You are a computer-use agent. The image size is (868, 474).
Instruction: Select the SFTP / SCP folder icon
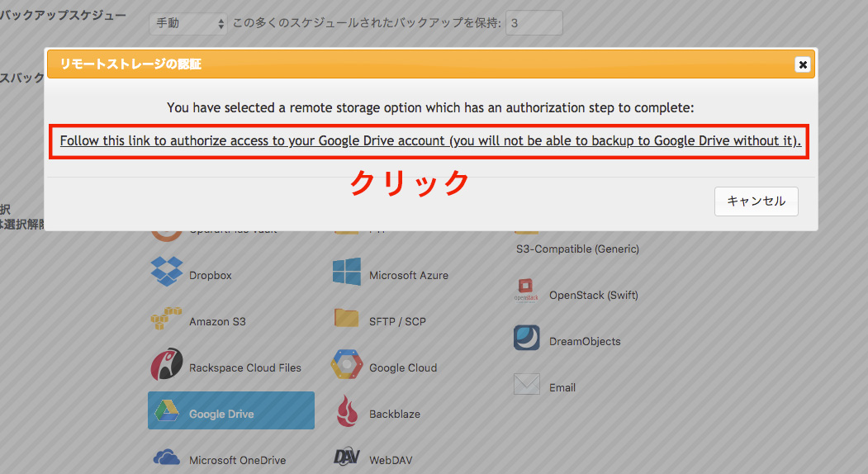pos(347,318)
